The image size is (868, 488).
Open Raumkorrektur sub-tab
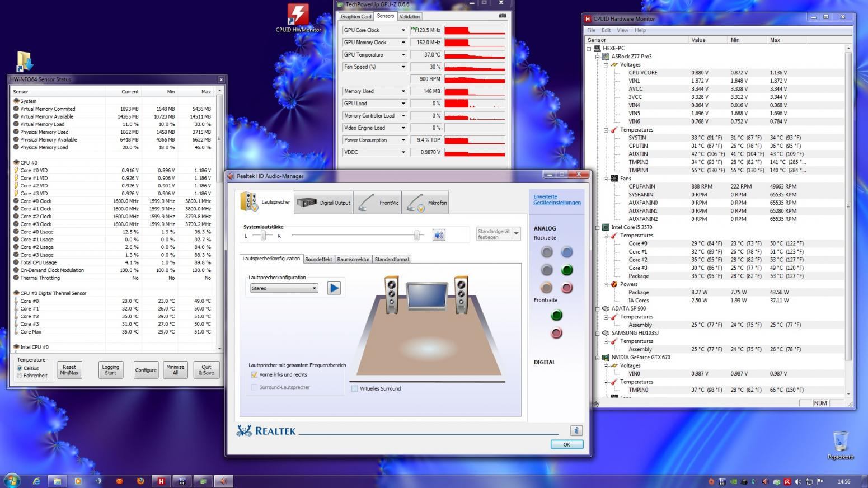click(353, 259)
